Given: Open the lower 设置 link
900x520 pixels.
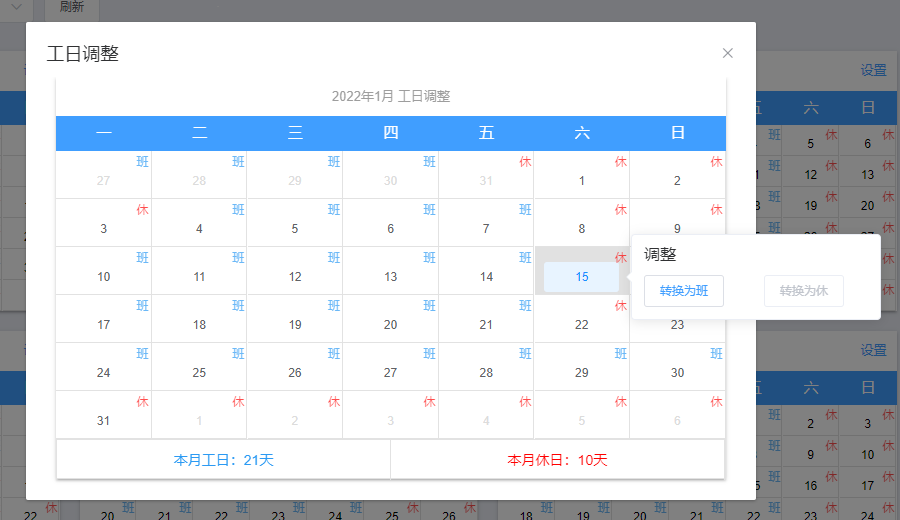Looking at the screenshot, I should point(873,351).
